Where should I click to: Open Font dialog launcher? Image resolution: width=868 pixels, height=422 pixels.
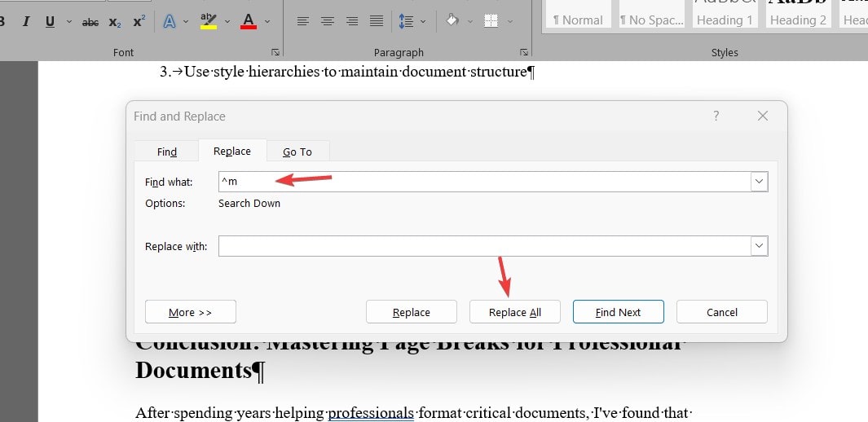(275, 52)
